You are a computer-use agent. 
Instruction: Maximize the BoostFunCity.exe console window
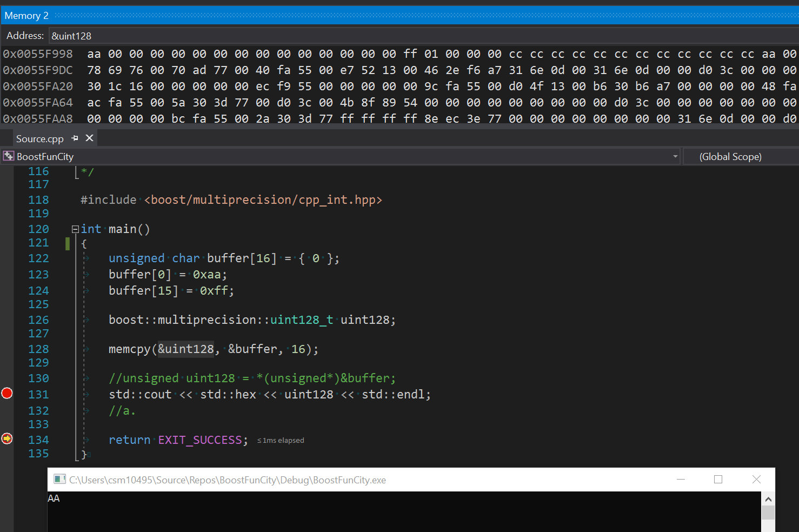click(718, 480)
